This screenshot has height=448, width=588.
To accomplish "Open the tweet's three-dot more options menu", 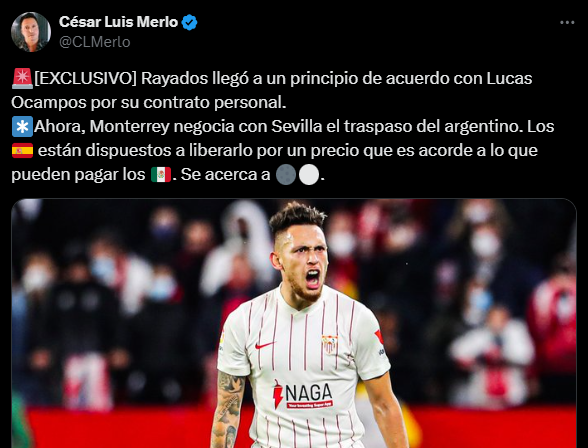I will click(x=567, y=23).
